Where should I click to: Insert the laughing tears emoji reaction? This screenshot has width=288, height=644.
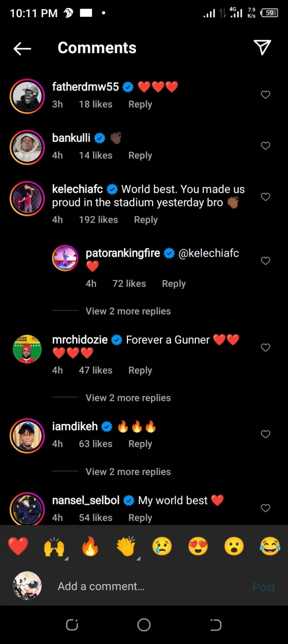pyautogui.click(x=270, y=547)
